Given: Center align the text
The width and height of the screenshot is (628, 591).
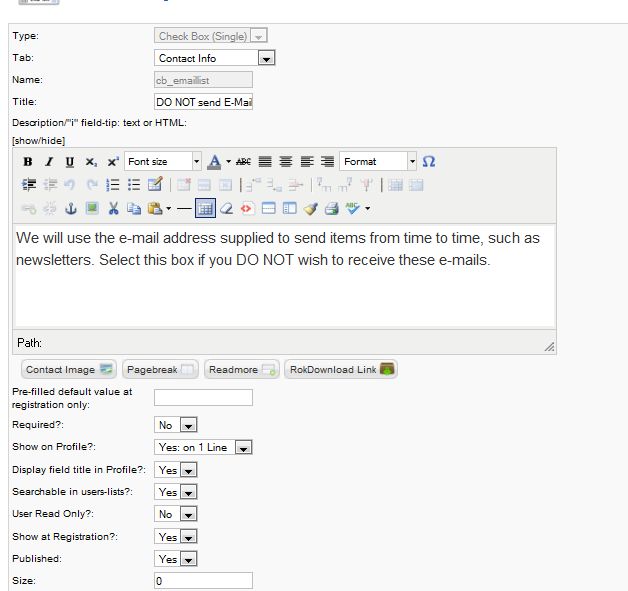Looking at the screenshot, I should (x=286, y=162).
